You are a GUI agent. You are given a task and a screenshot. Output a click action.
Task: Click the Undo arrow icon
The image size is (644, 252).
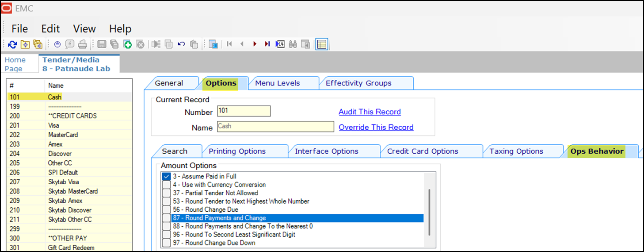[x=181, y=44]
